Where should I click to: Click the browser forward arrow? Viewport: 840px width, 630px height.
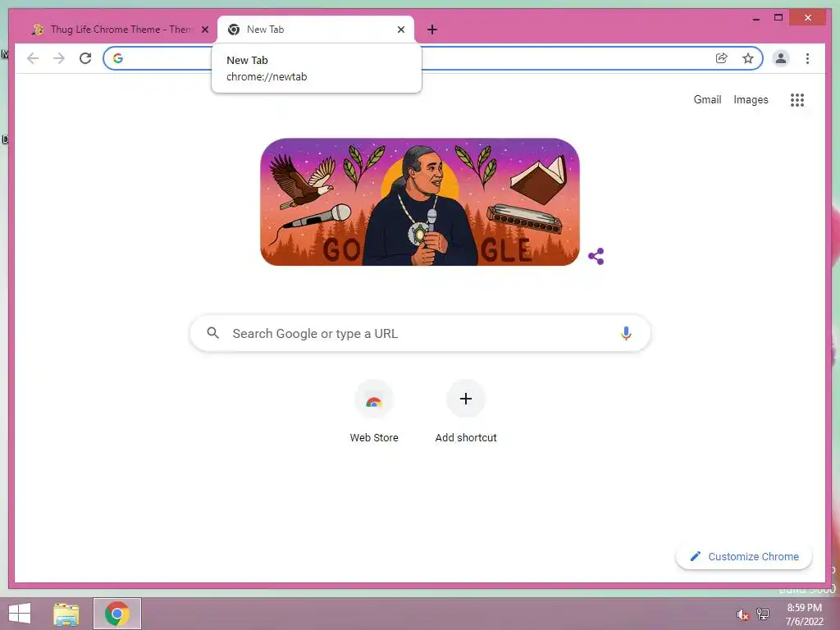tap(59, 58)
